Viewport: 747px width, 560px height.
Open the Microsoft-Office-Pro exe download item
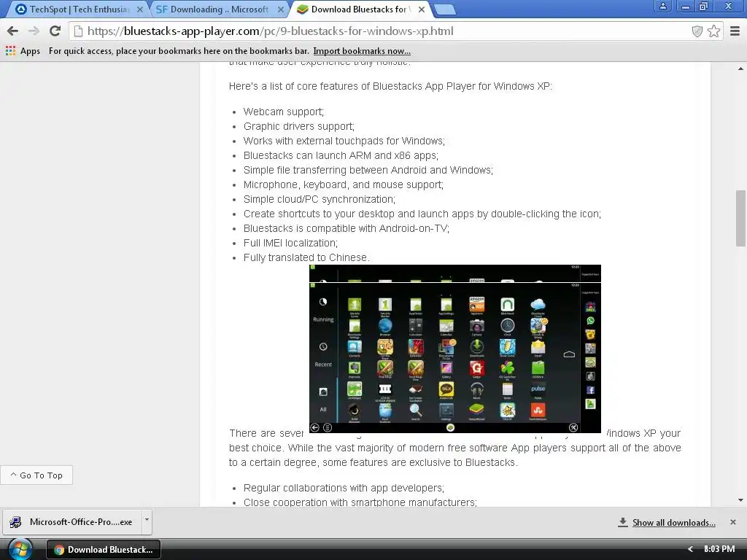pyautogui.click(x=72, y=522)
